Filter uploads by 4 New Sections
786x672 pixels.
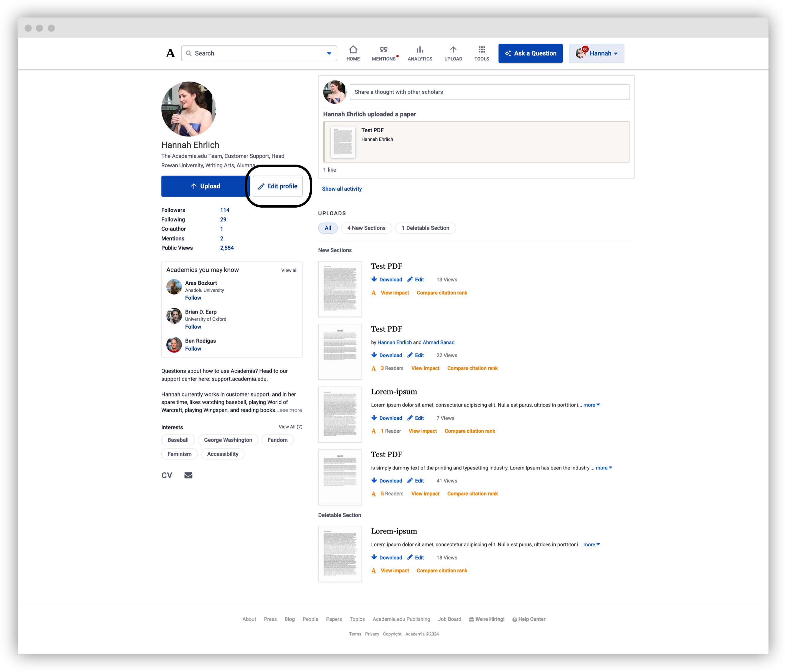pos(366,228)
